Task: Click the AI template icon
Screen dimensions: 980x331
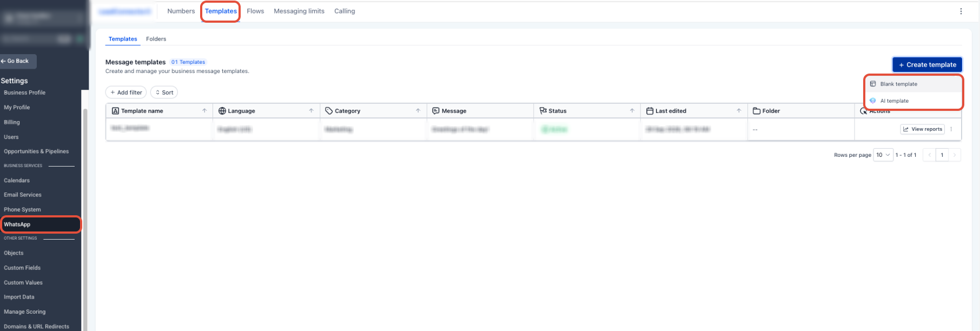Action: [x=873, y=101]
